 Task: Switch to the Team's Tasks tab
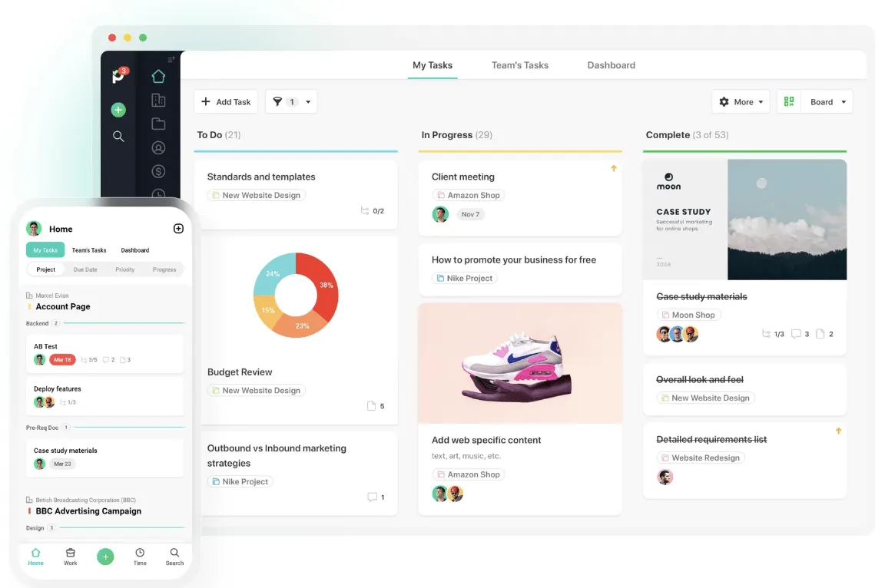tap(520, 65)
